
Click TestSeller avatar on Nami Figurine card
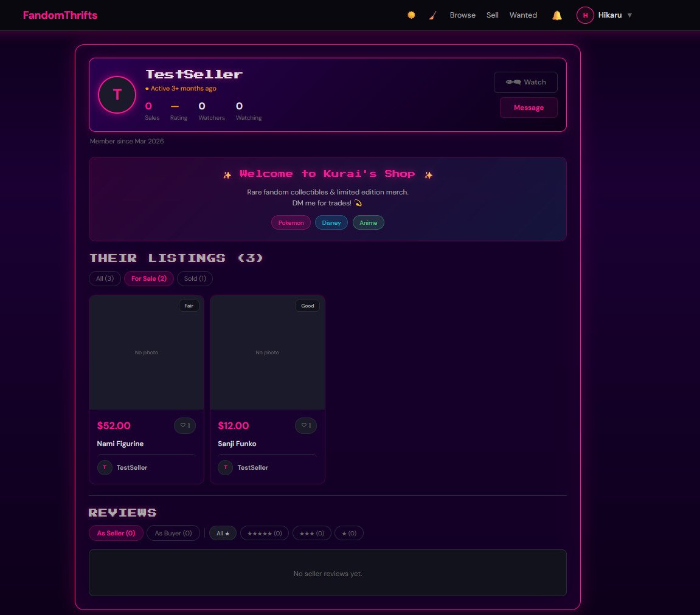[x=105, y=467]
